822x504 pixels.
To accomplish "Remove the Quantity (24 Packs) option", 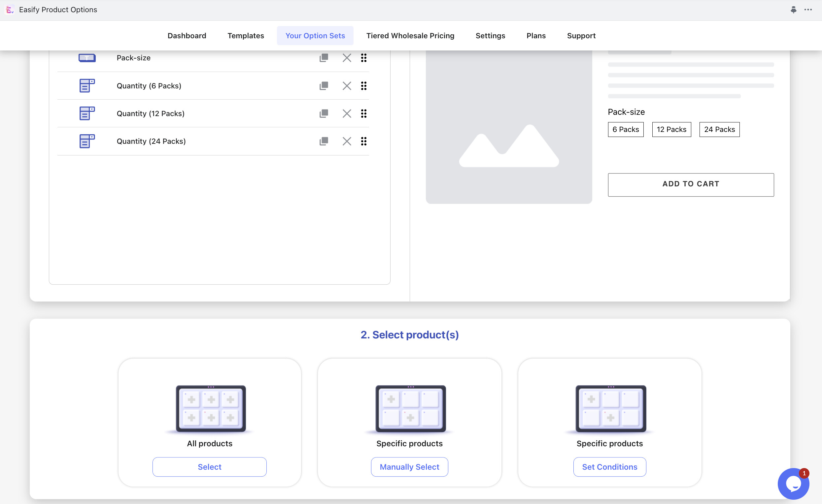I will tap(347, 141).
